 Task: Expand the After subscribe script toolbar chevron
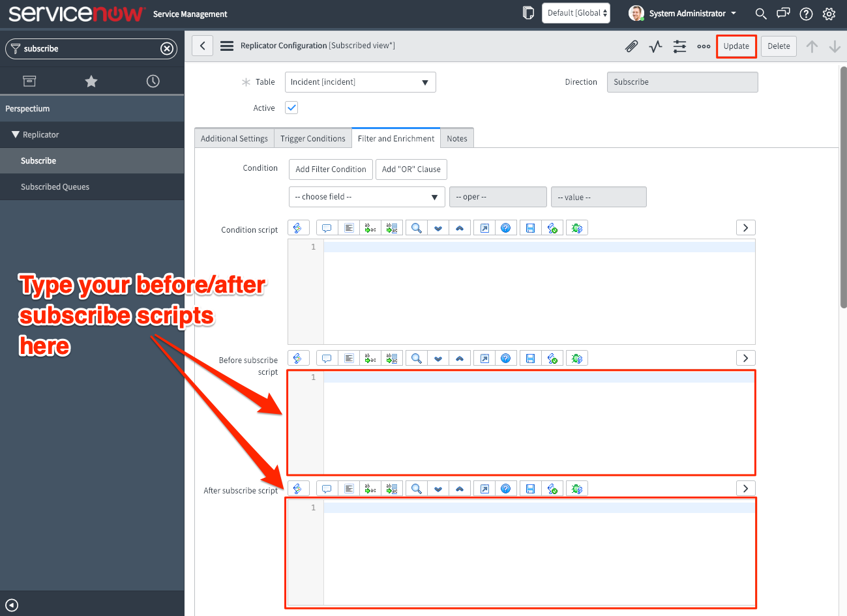(745, 488)
